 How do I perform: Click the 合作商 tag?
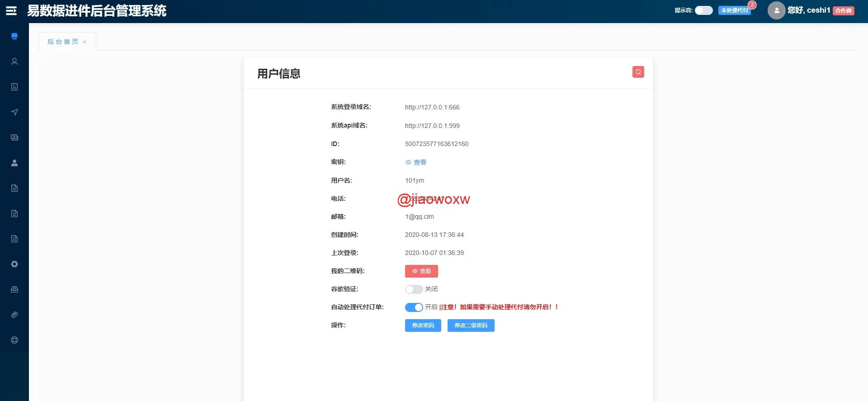843,11
